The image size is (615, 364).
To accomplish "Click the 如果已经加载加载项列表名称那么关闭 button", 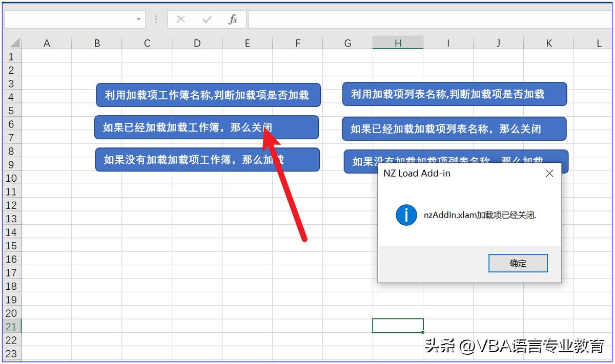I will click(x=455, y=129).
